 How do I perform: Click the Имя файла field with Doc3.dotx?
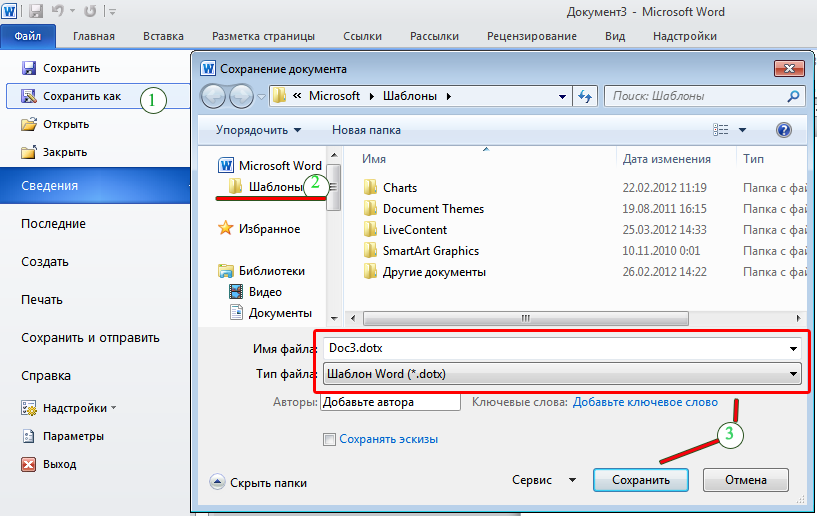click(x=562, y=348)
